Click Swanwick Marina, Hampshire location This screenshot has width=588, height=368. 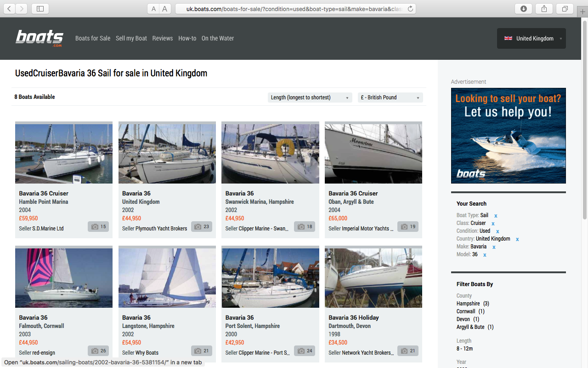click(260, 202)
